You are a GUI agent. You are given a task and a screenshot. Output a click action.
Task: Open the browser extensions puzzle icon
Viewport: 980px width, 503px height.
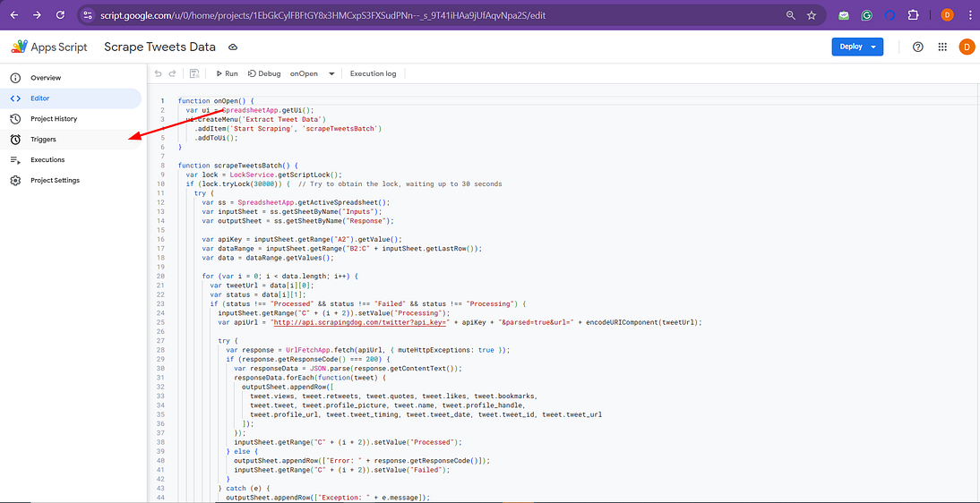click(913, 15)
